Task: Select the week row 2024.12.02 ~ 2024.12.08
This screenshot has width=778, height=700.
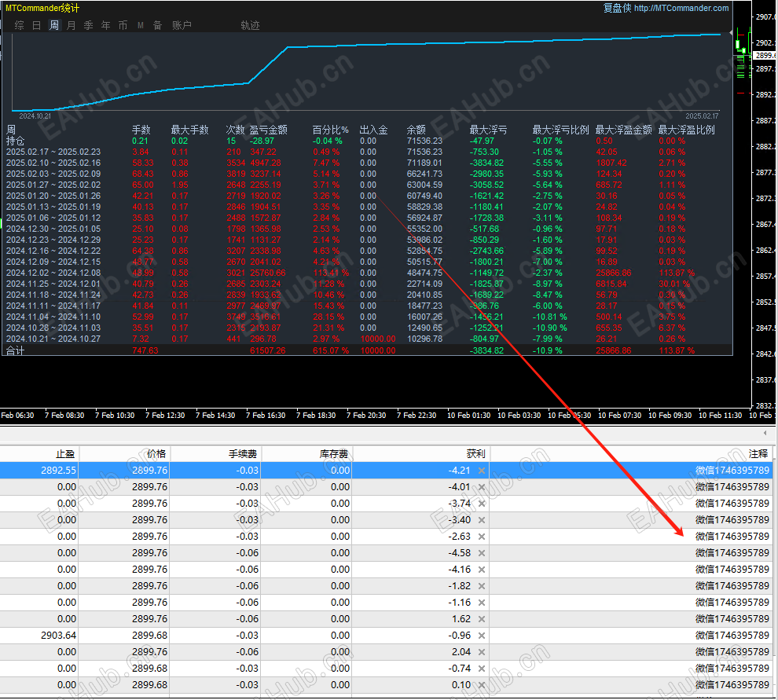Action: (x=367, y=273)
